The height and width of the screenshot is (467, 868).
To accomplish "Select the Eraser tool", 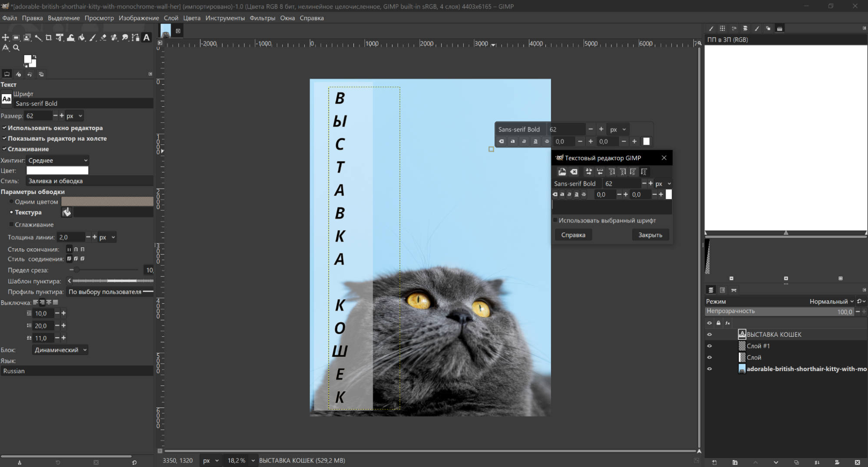I will point(103,38).
